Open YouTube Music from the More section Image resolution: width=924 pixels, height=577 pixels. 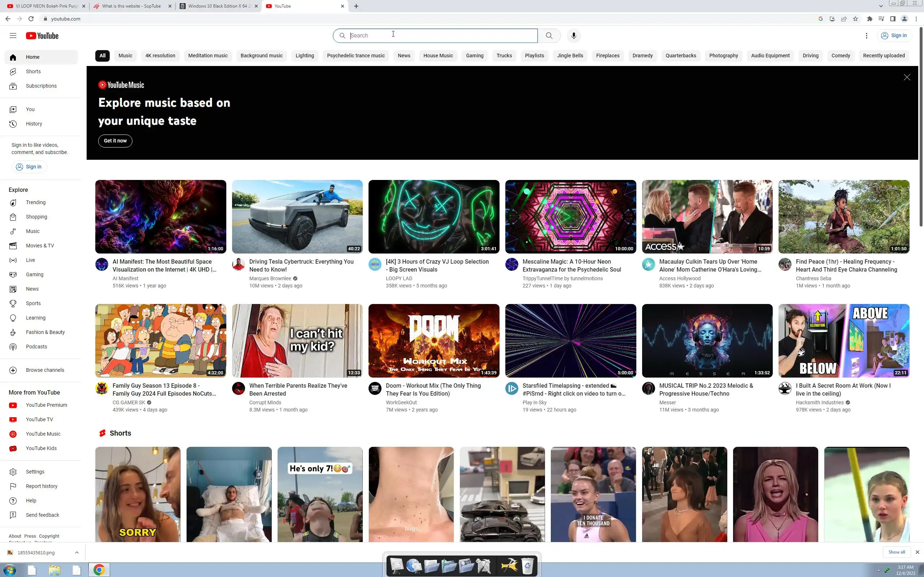43,434
